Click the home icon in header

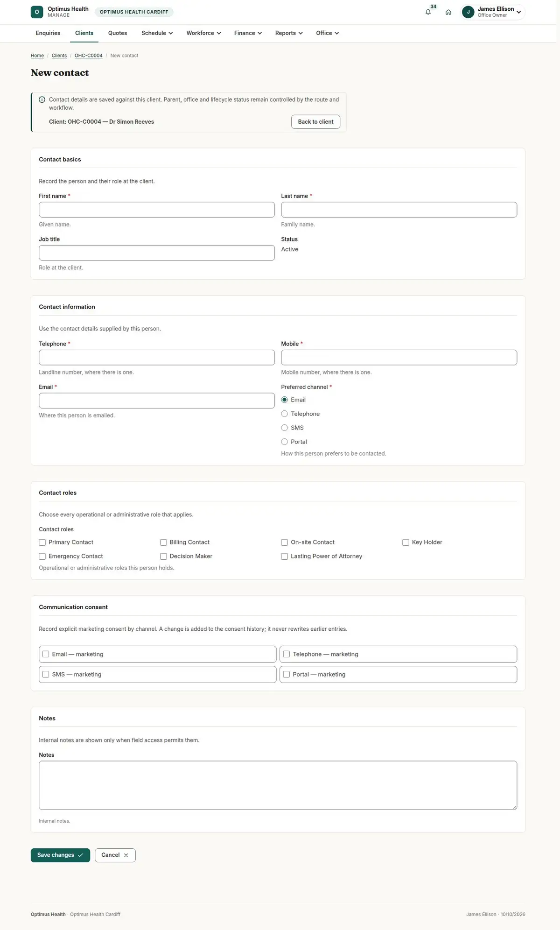[x=448, y=12]
